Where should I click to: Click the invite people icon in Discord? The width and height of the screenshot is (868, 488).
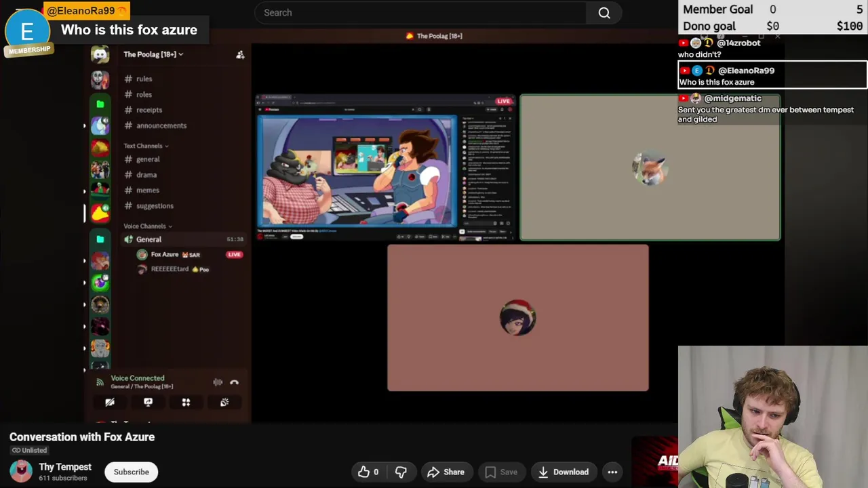(x=240, y=54)
